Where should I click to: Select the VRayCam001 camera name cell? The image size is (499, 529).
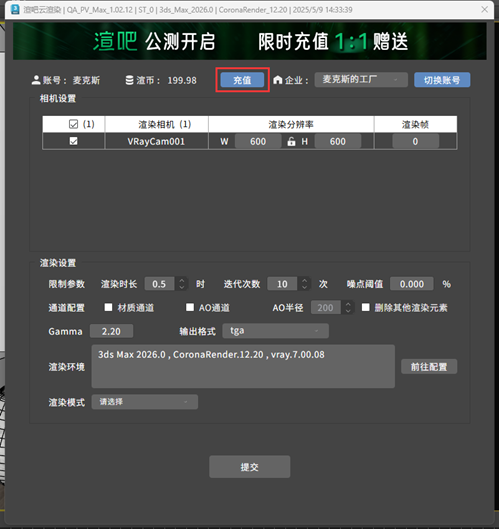pos(156,141)
